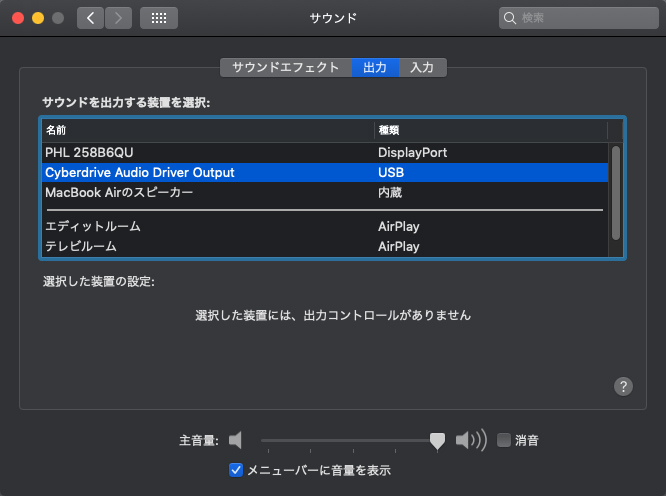Switch to the サウンドエフェクト tab

(x=286, y=68)
